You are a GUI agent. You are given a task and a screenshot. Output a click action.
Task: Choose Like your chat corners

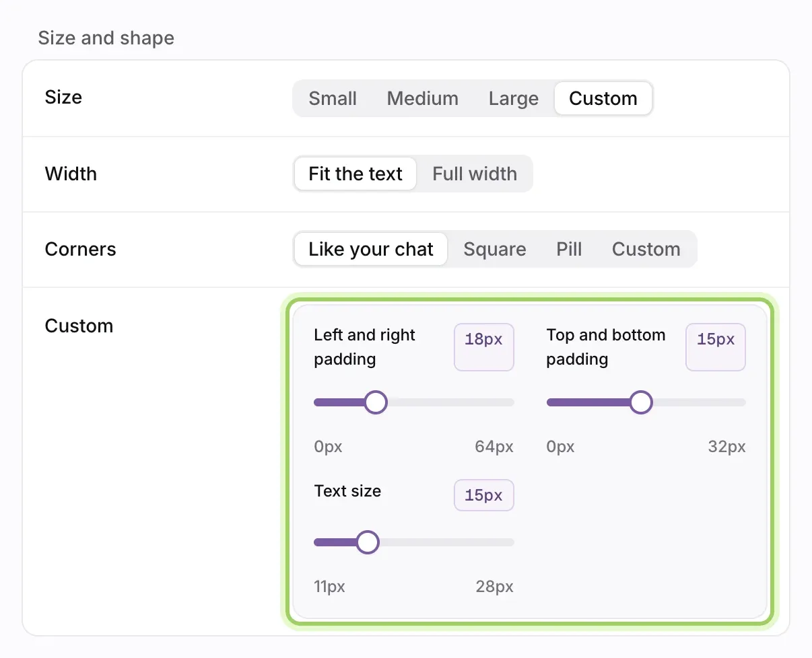pyautogui.click(x=371, y=249)
